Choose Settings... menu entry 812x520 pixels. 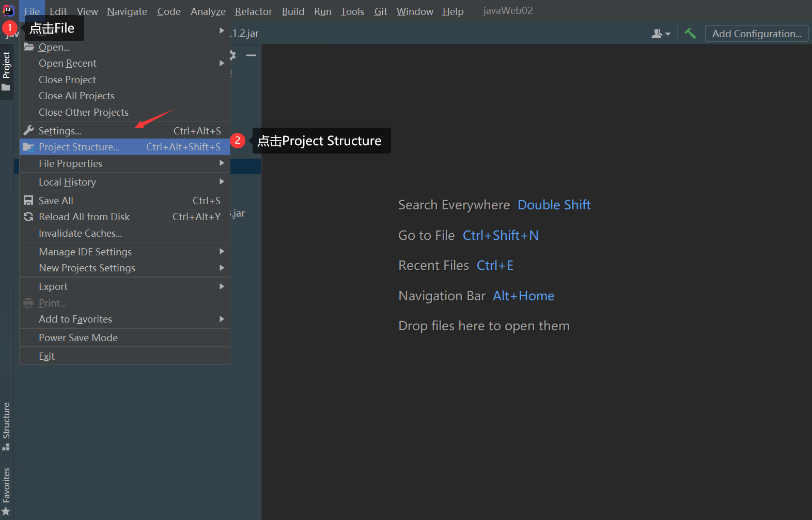tap(124, 131)
